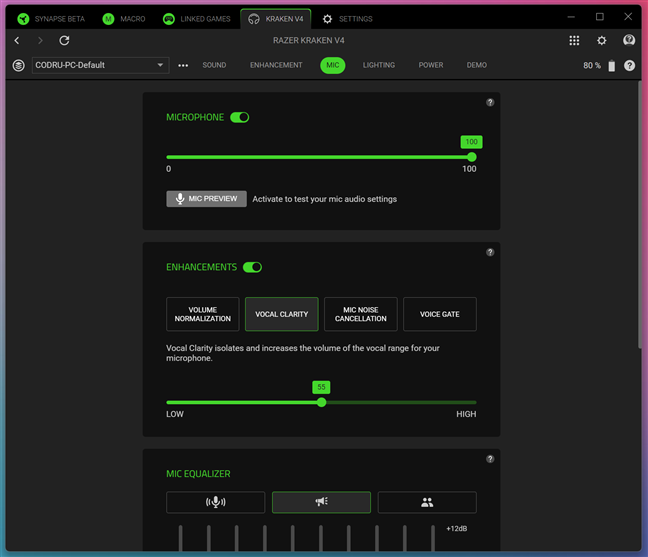Open the three-dot profile options menu
Screen dimensions: 648x557
[183, 65]
